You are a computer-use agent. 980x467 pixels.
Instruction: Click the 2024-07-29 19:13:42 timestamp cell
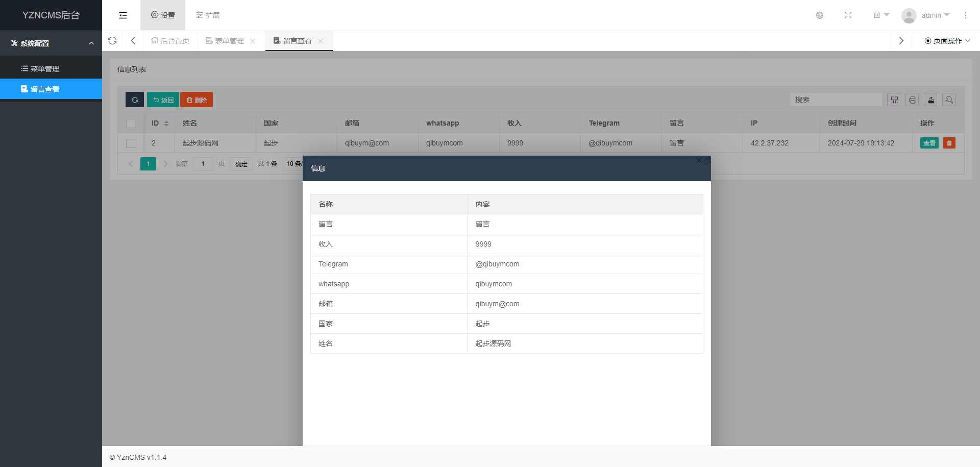tap(861, 143)
